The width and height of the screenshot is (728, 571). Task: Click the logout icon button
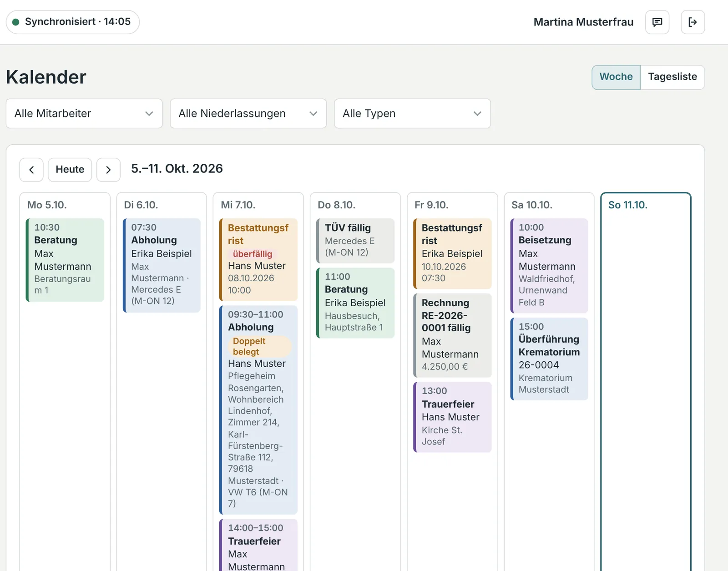[693, 22]
